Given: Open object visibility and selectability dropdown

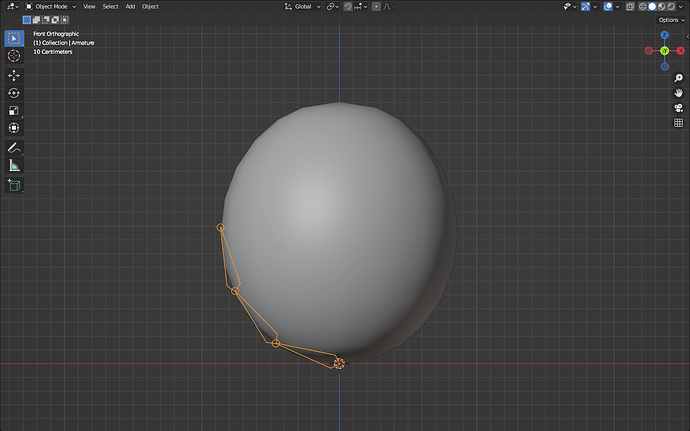Looking at the screenshot, I should coord(570,7).
